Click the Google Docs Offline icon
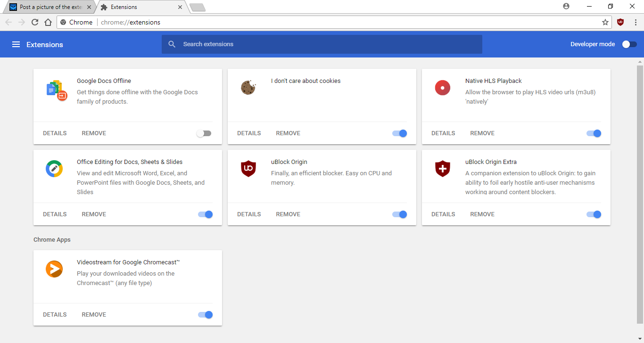This screenshot has width=644, height=343. pyautogui.click(x=57, y=90)
